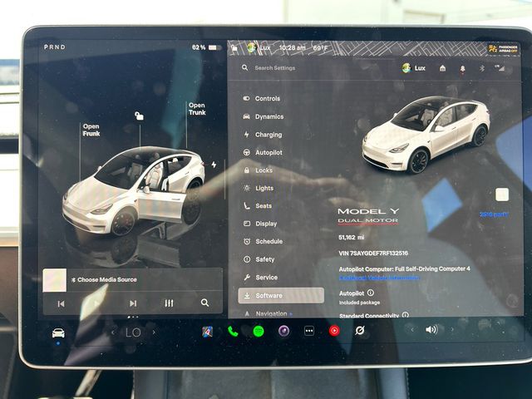
Task: Tap the PRND gear indicator
Action: pos(54,47)
